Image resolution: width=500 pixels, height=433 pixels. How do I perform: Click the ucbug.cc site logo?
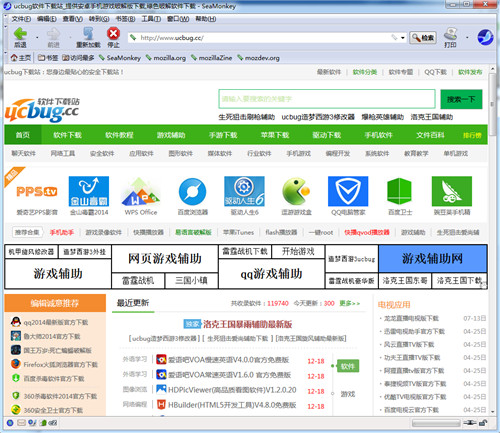point(42,110)
